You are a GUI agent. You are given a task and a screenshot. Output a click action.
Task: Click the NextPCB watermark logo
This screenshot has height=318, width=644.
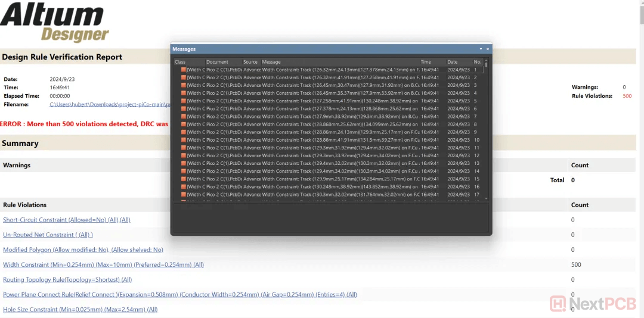tap(596, 303)
